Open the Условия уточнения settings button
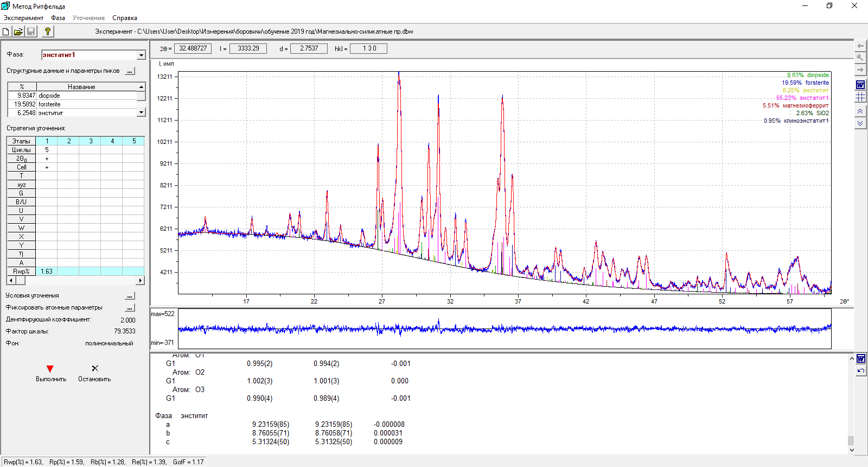Image resolution: width=868 pixels, height=467 pixels. click(x=130, y=296)
